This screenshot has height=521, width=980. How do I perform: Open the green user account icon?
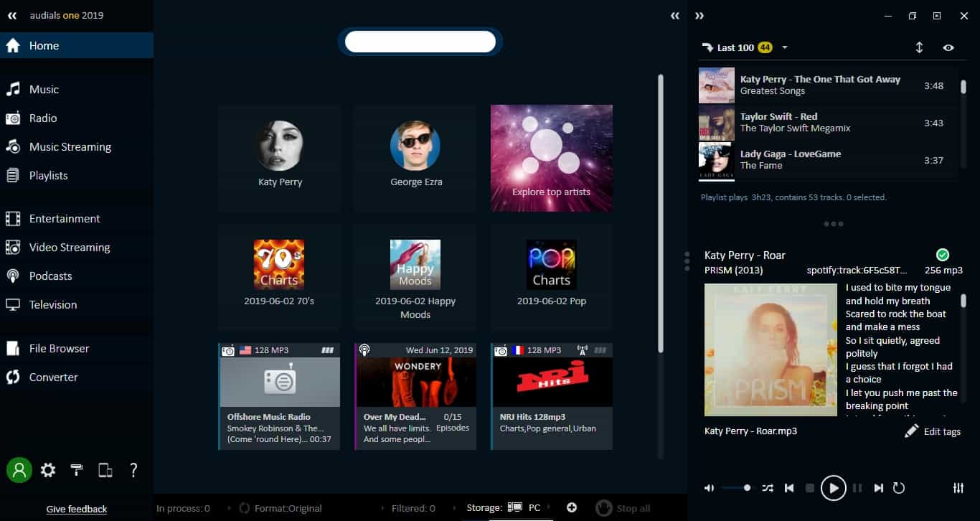[x=19, y=470]
